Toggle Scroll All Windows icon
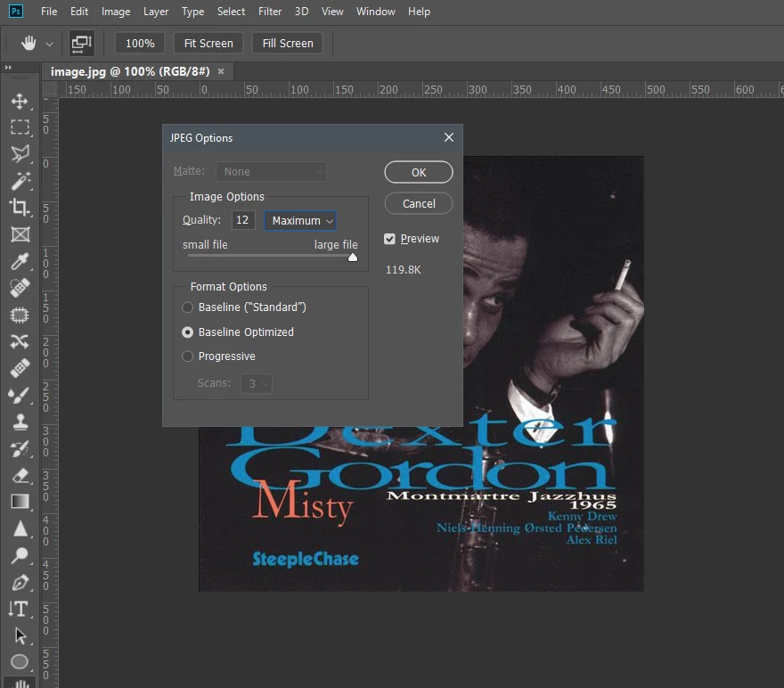Viewport: 784px width, 688px height. click(82, 44)
